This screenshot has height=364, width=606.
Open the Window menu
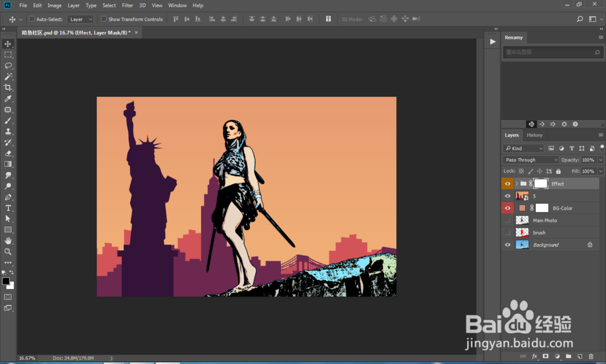[x=178, y=5]
